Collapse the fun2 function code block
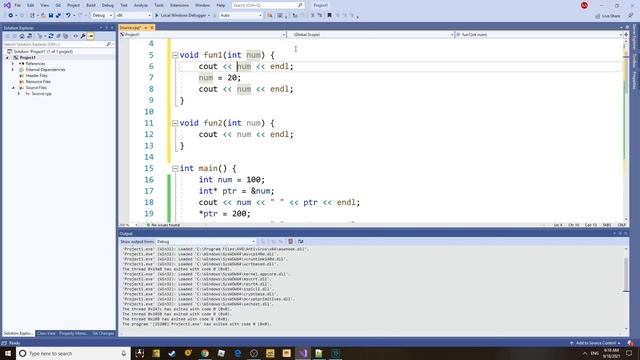The width and height of the screenshot is (640, 360). 175,123
